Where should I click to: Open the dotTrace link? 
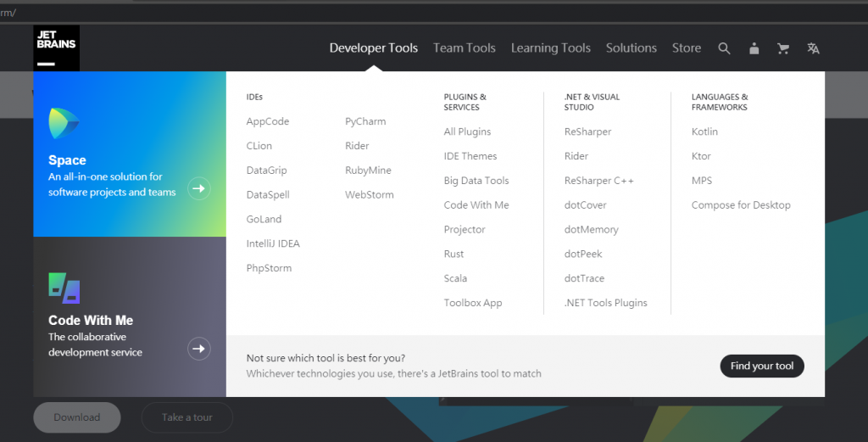[584, 278]
